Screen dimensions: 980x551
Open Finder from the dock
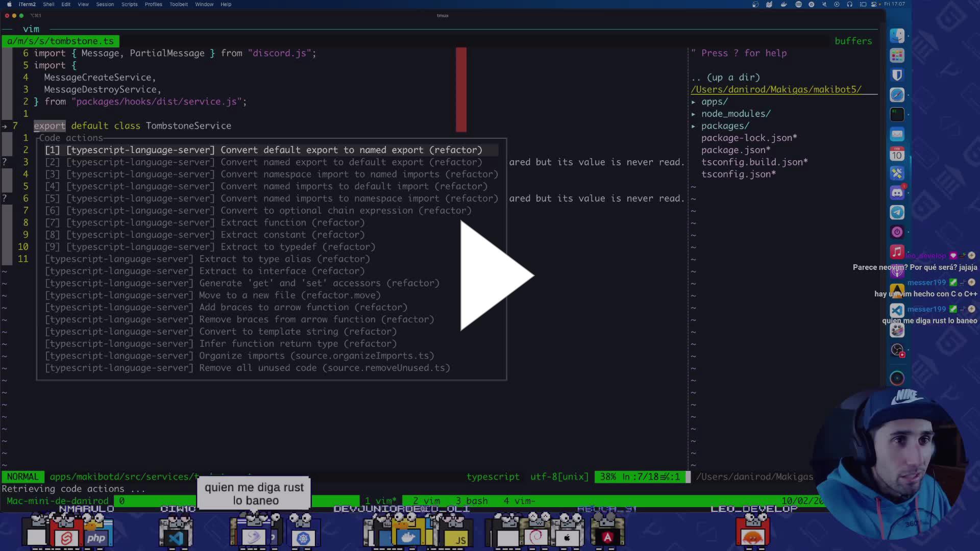pos(897,35)
